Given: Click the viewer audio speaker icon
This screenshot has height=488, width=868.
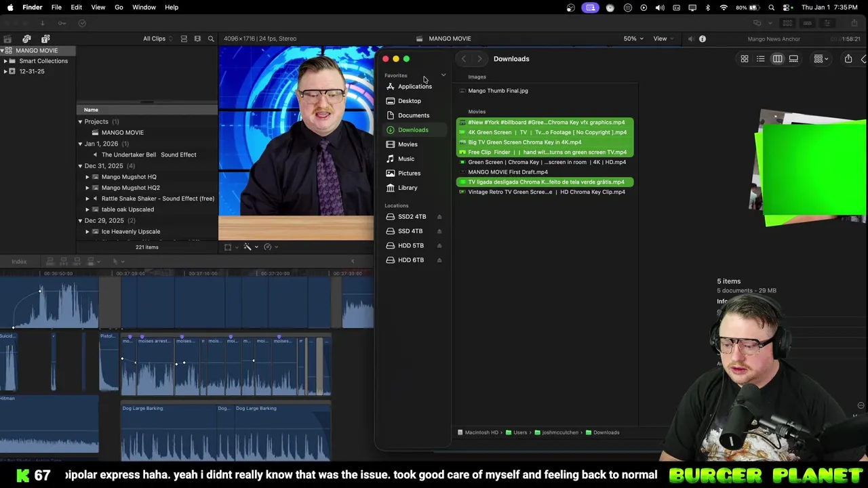Looking at the screenshot, I should point(690,39).
